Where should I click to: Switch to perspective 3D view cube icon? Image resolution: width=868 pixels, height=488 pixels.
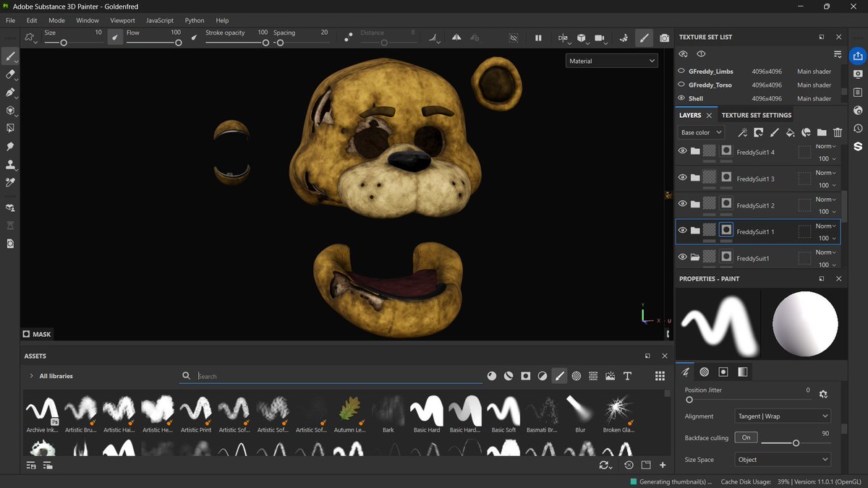coord(582,38)
